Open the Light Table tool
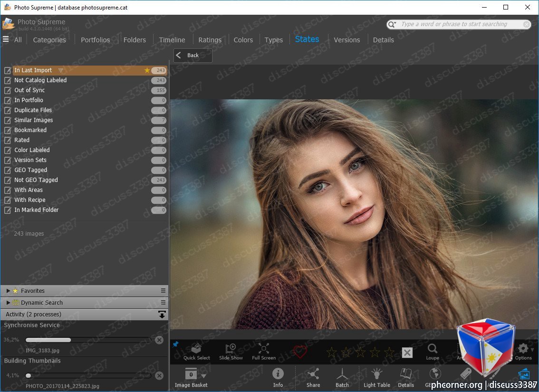539x392 pixels. tap(377, 378)
